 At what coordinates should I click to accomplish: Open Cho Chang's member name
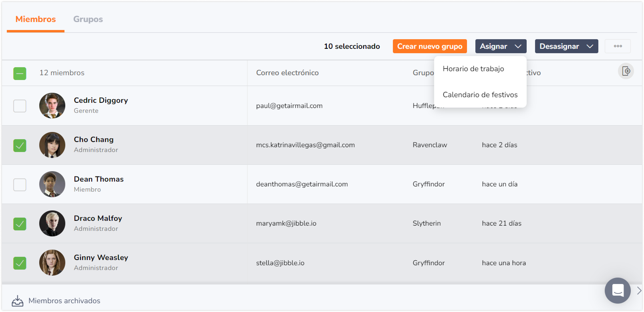[x=94, y=140]
